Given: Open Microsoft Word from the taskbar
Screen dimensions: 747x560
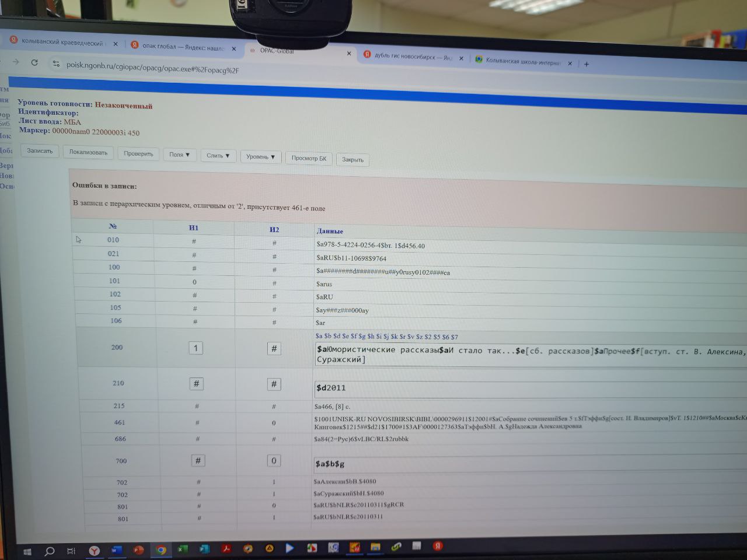Looking at the screenshot, I should 116,549.
